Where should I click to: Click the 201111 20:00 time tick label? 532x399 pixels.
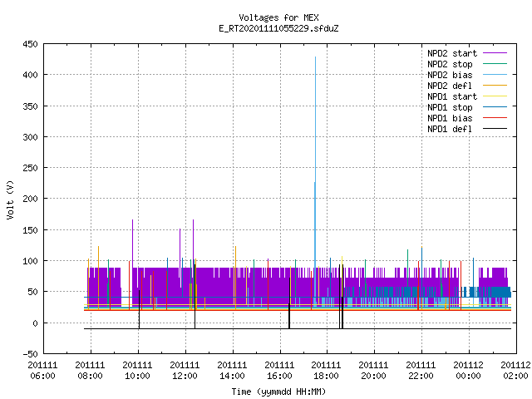coord(373,371)
